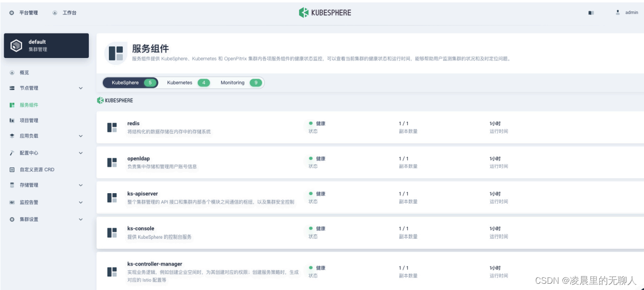
Task: Click the workbench icon in top bar
Action: tap(55, 13)
